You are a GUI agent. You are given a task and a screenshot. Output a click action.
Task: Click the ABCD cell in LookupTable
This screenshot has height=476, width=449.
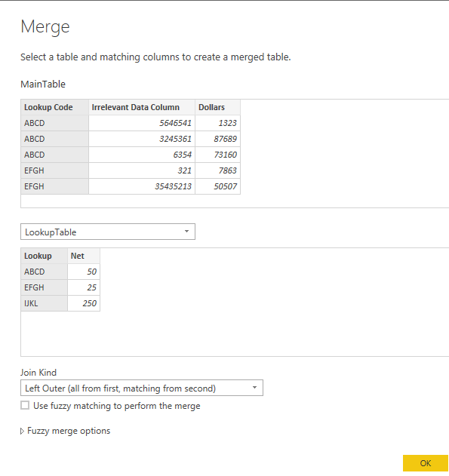point(44,272)
